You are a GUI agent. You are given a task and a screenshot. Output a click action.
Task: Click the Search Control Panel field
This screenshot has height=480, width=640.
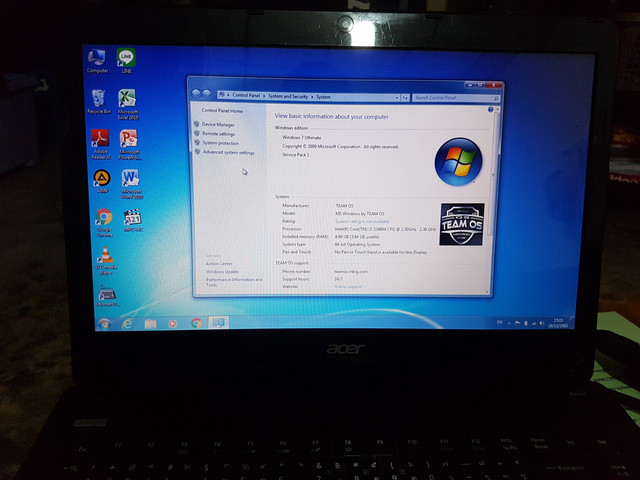coord(456,98)
